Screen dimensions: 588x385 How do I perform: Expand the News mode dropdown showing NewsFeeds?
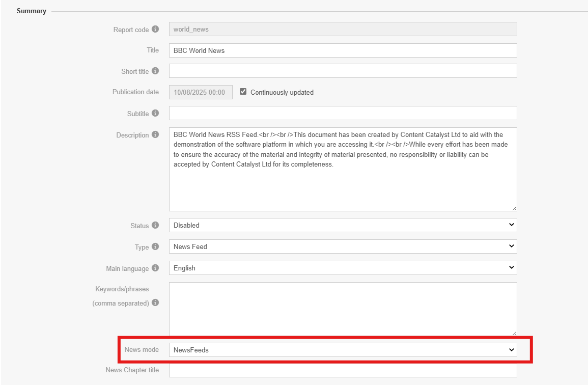point(343,350)
